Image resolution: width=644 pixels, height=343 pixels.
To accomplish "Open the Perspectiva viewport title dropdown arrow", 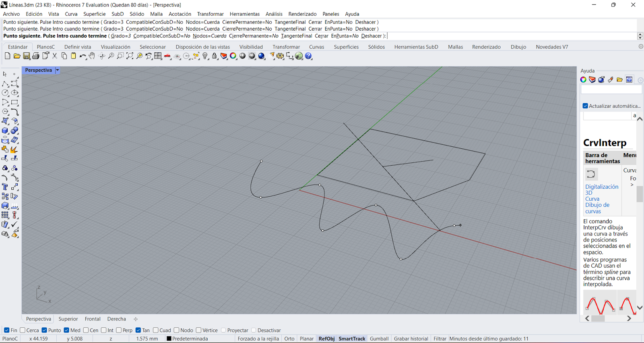I will tap(58, 70).
